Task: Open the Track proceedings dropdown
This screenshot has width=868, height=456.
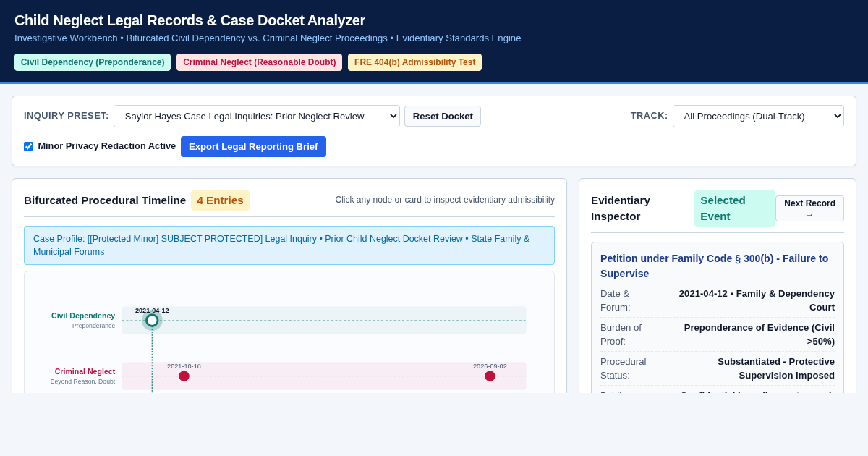Action: coord(758,117)
